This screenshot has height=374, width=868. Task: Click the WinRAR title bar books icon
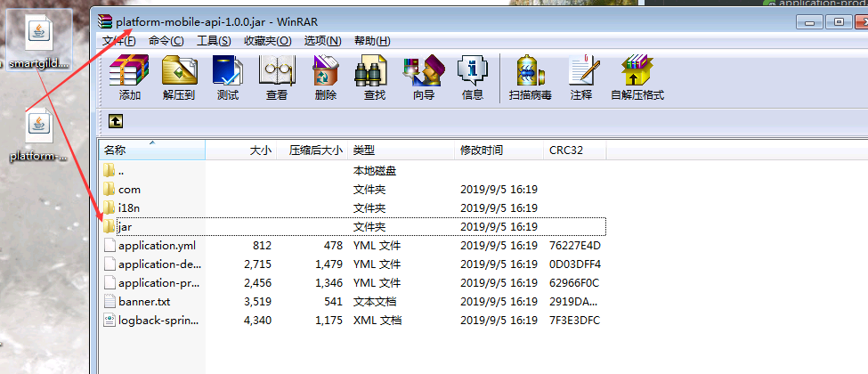coord(105,21)
